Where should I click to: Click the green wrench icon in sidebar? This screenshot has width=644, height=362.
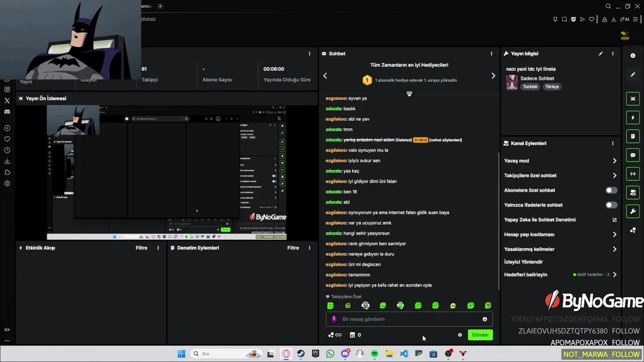coord(633,211)
